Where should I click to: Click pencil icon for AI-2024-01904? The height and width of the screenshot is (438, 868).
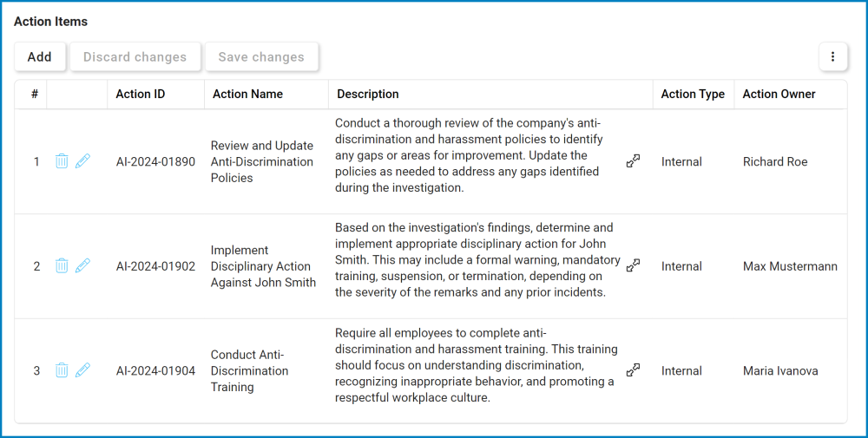point(82,370)
